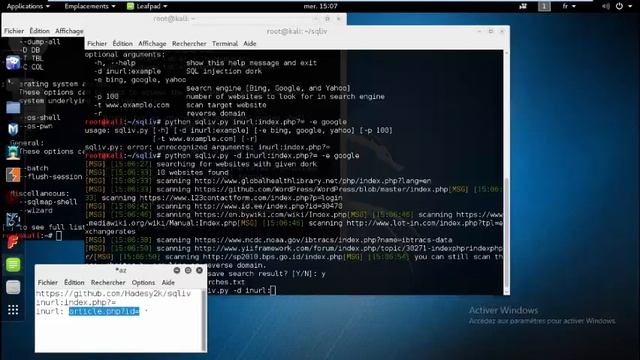Click 'searching for websites with given dork' line
Screen dimensions: 640x360
pos(237,164)
